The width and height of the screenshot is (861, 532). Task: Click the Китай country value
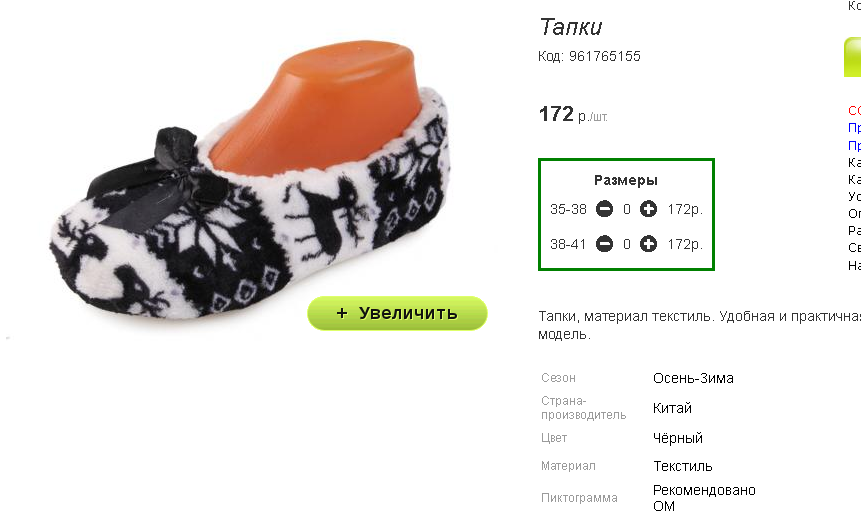(x=672, y=408)
